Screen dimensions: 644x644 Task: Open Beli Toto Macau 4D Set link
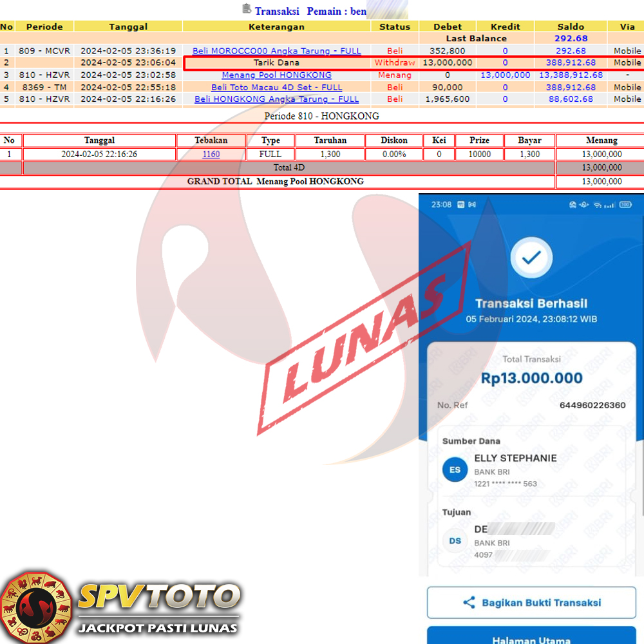tap(276, 88)
